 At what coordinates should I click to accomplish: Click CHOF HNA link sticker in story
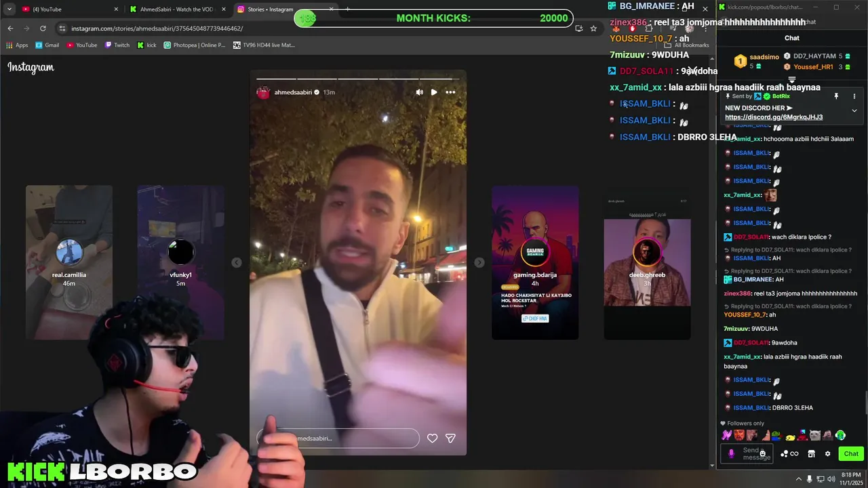(x=535, y=319)
